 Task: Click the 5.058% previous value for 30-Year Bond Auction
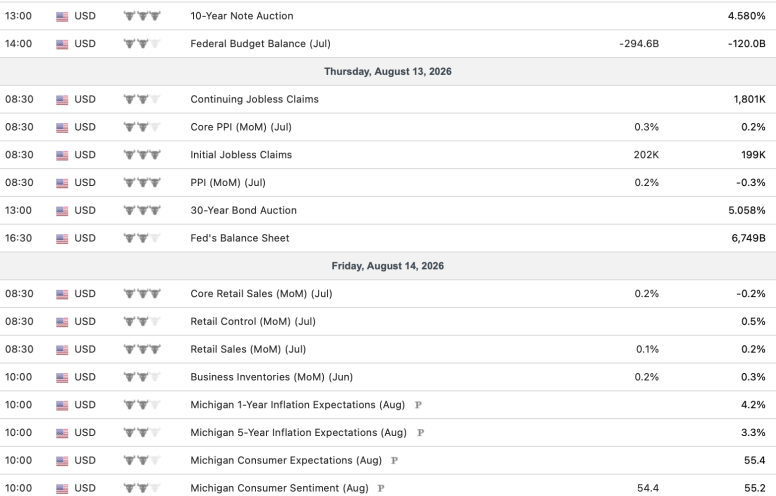point(746,210)
